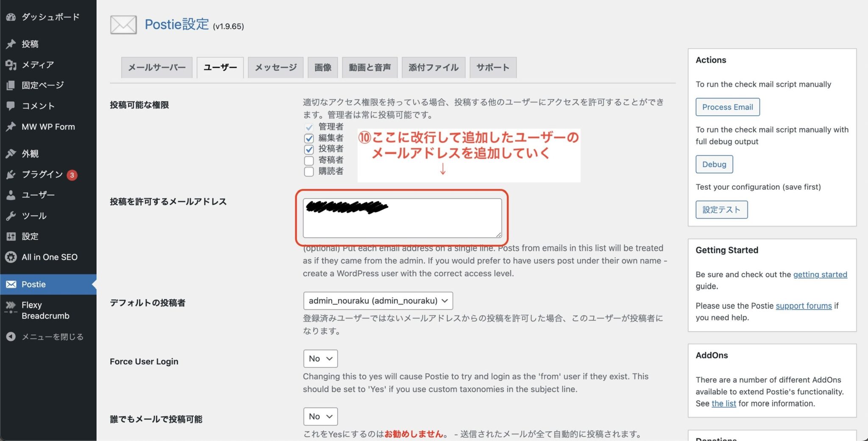Open the Force User Login dropdown
This screenshot has width=868, height=441.
(x=320, y=358)
